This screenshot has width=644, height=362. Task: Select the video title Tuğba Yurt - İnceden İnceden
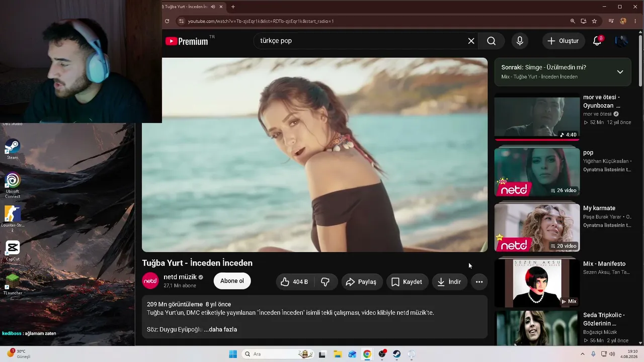pos(197,263)
